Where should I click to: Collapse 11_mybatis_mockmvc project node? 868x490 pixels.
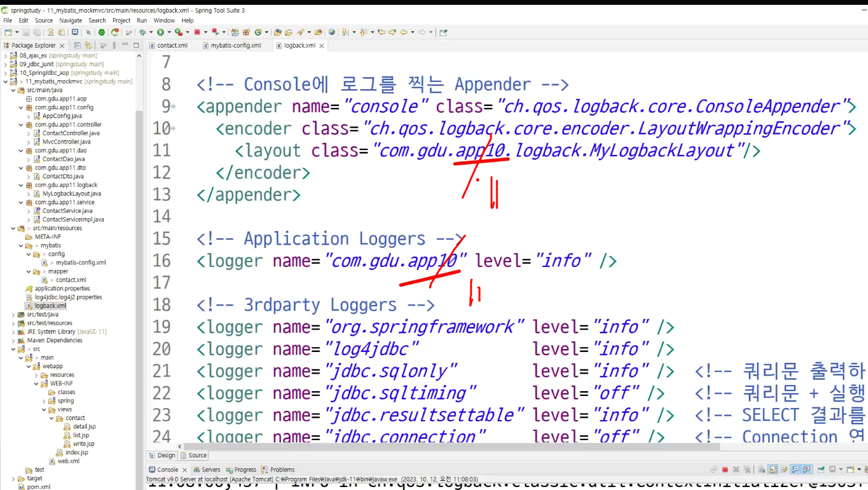tap(5, 81)
